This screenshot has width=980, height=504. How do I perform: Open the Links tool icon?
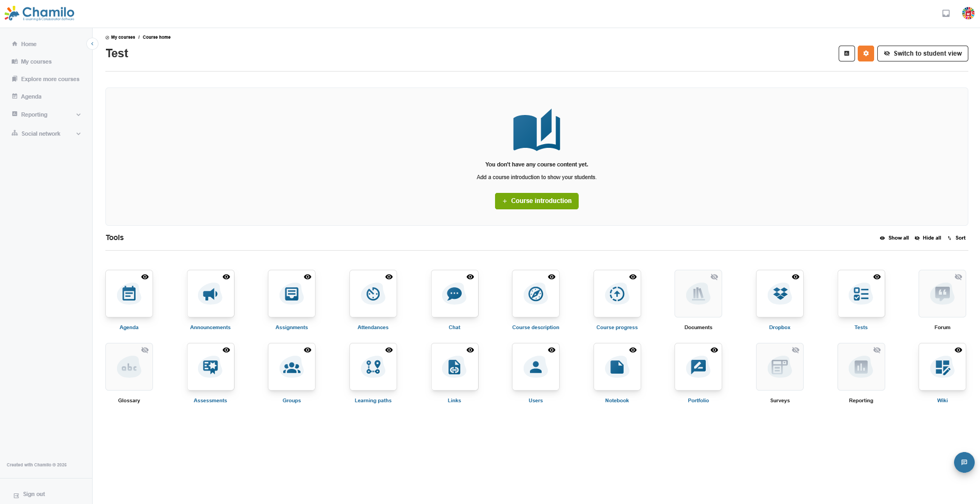(x=454, y=367)
